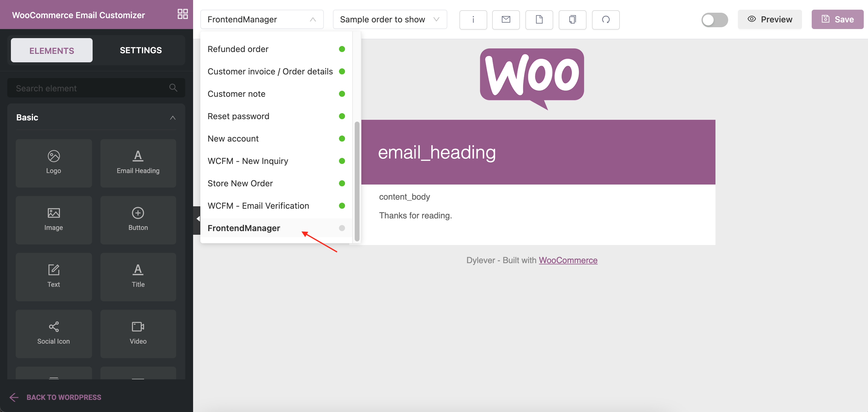
Task: Add the Logo element
Action: (x=54, y=163)
